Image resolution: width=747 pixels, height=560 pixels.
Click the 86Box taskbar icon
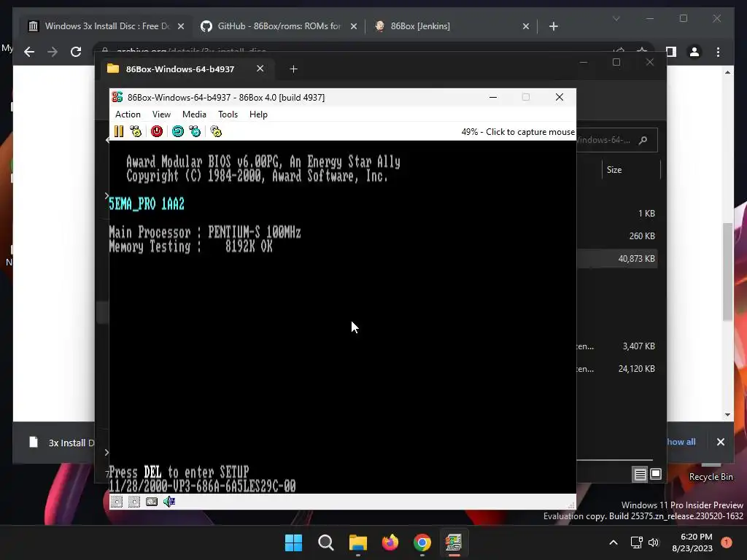pos(454,542)
